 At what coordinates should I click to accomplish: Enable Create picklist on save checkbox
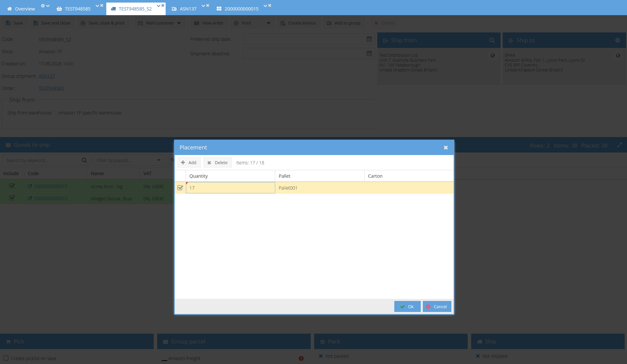6,358
